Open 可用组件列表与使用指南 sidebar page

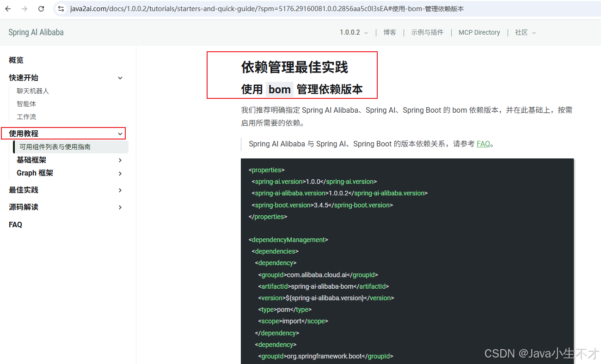pyautogui.click(x=71, y=147)
